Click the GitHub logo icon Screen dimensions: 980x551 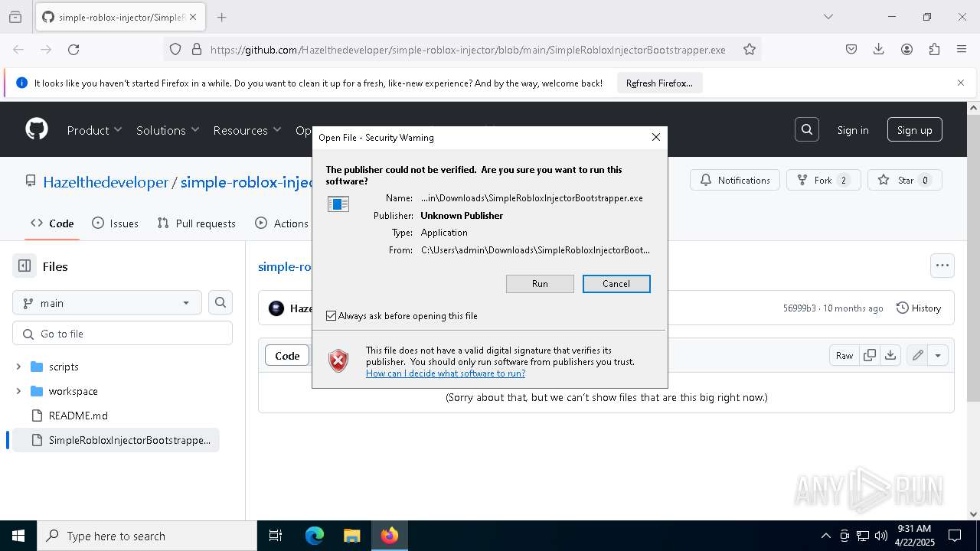[37, 129]
